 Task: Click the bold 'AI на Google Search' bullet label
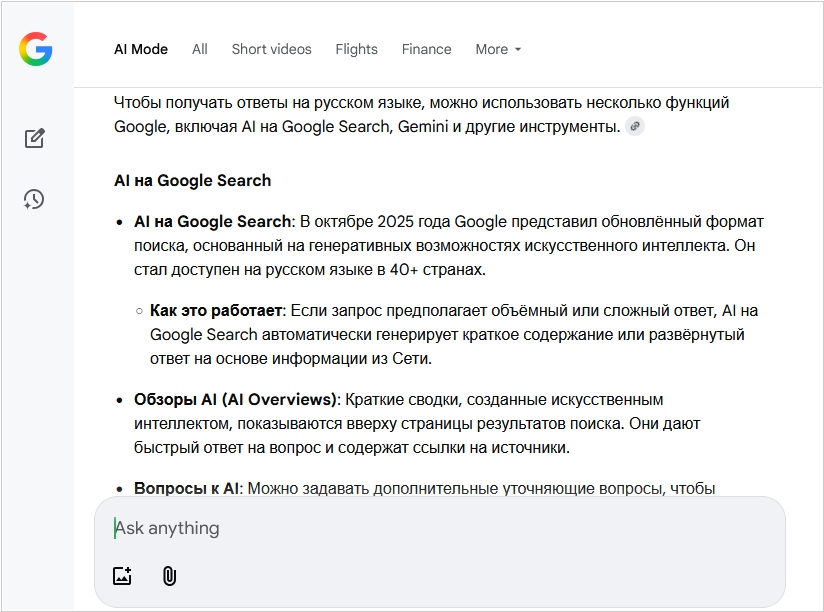212,222
